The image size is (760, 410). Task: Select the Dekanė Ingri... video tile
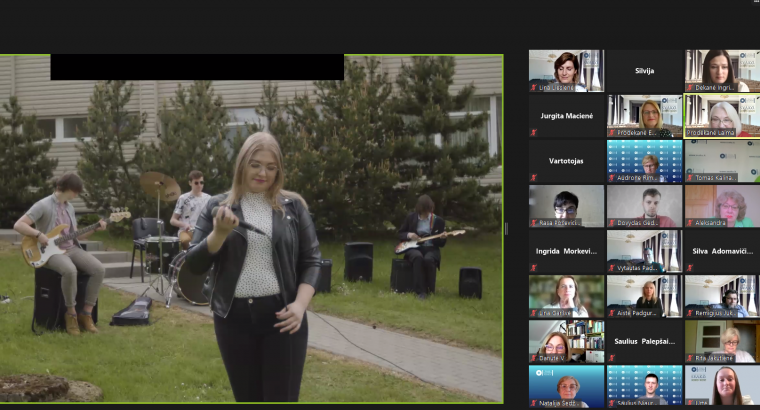point(722,70)
